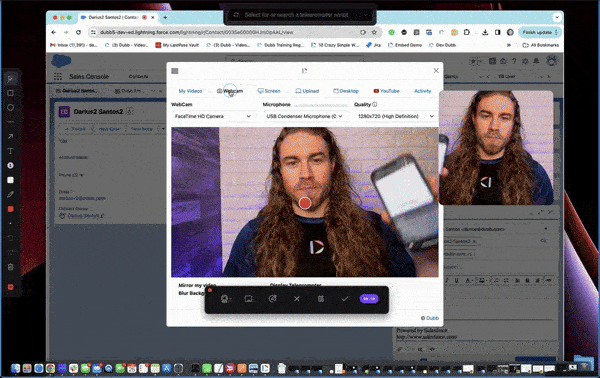Open Chrome from the Dock
This screenshot has width=600, height=378.
click(x=50, y=368)
